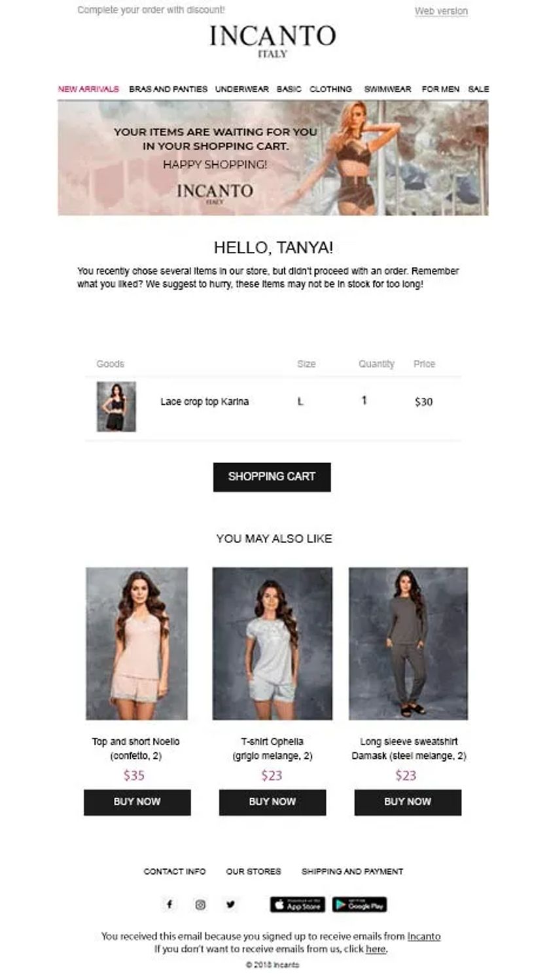Open Lace crop top Karina thumbnail

116,406
